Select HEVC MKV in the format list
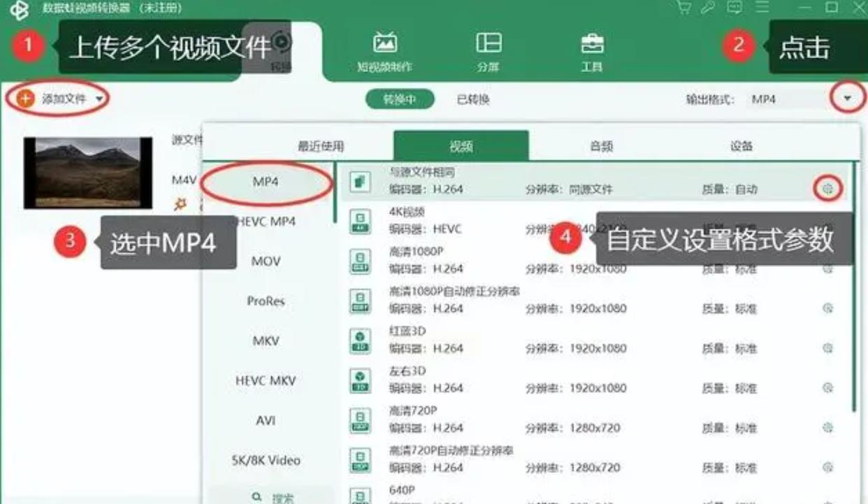 266,380
